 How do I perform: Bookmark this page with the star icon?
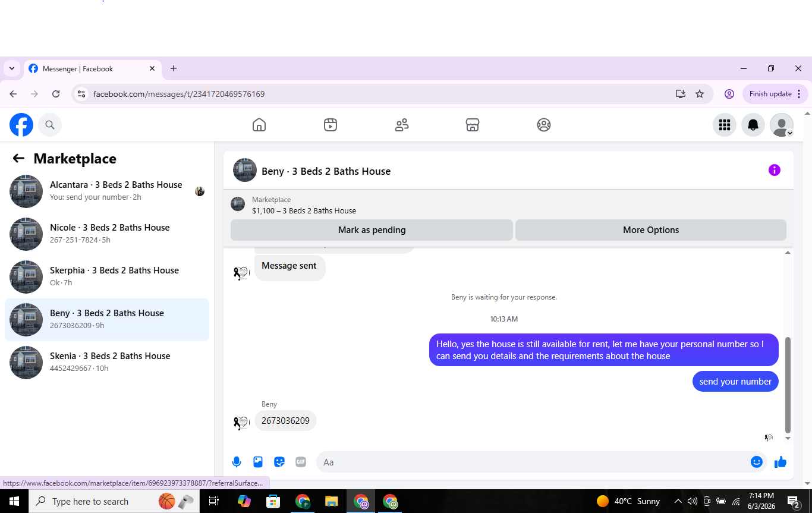coord(700,94)
